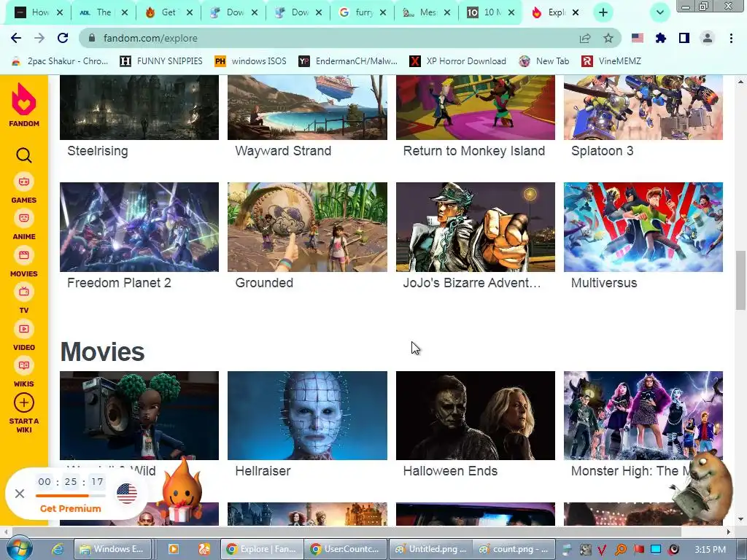Open the EndermanCH/Malw... bookmark
Screen dimensions: 747x560
(348, 61)
